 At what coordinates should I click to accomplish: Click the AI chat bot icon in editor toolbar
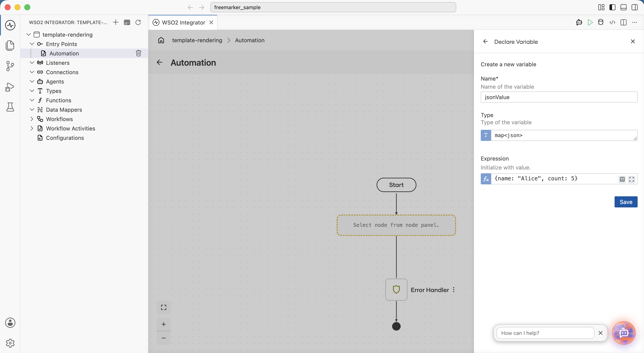[579, 23]
